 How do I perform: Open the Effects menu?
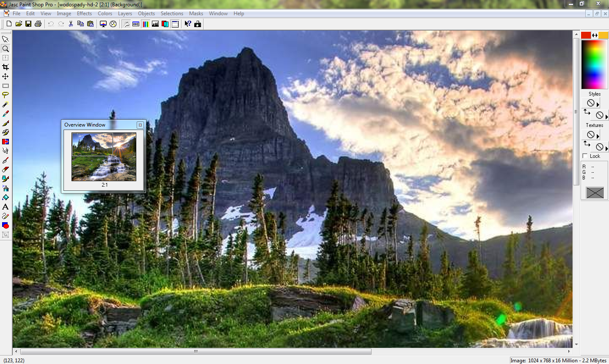click(84, 14)
